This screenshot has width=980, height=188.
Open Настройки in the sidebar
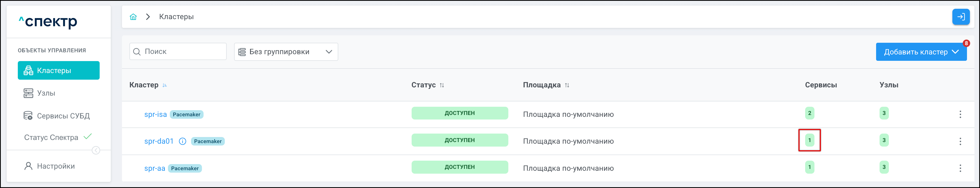click(x=56, y=166)
